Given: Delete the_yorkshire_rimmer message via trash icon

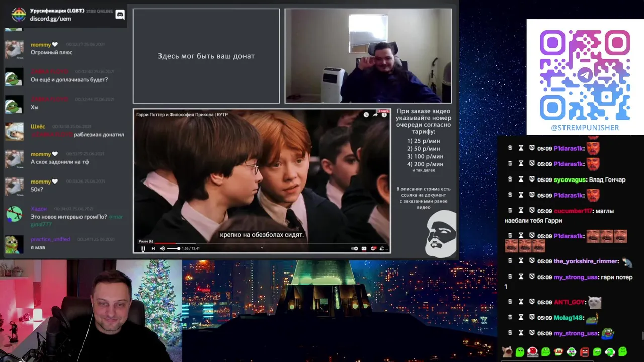Looking at the screenshot, I should coord(510,261).
